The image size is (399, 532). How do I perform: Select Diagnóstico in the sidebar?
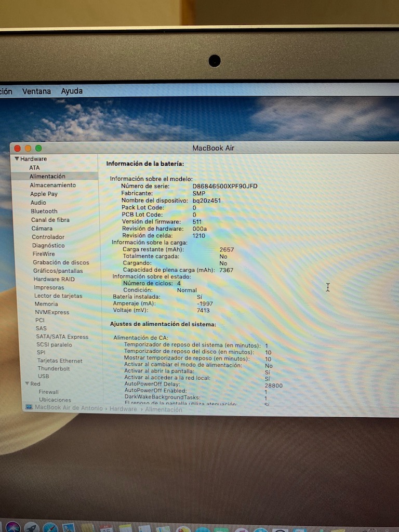click(48, 245)
